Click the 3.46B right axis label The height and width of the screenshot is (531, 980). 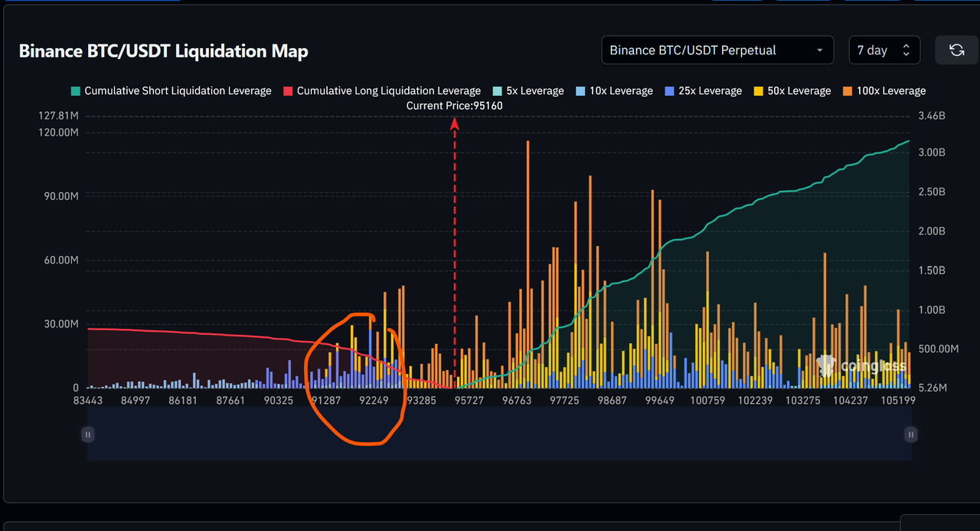(x=932, y=116)
